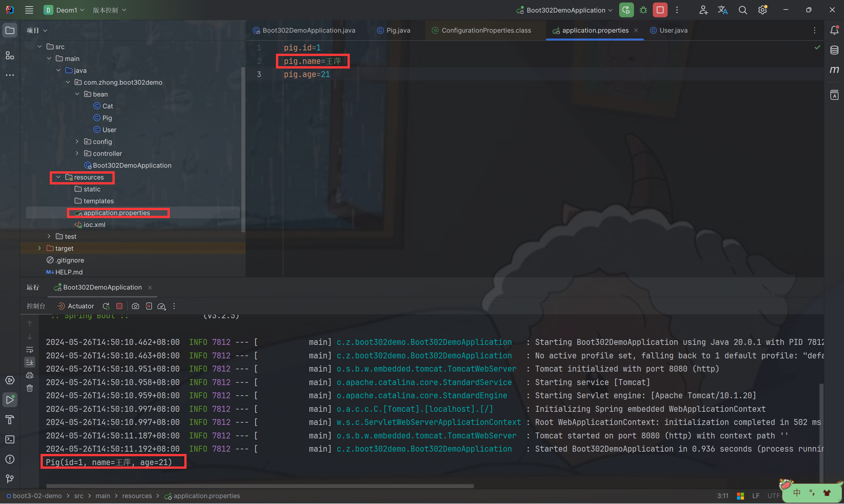This screenshot has width=844, height=504.
Task: Toggle soft-wrap in console
Action: coord(30,350)
